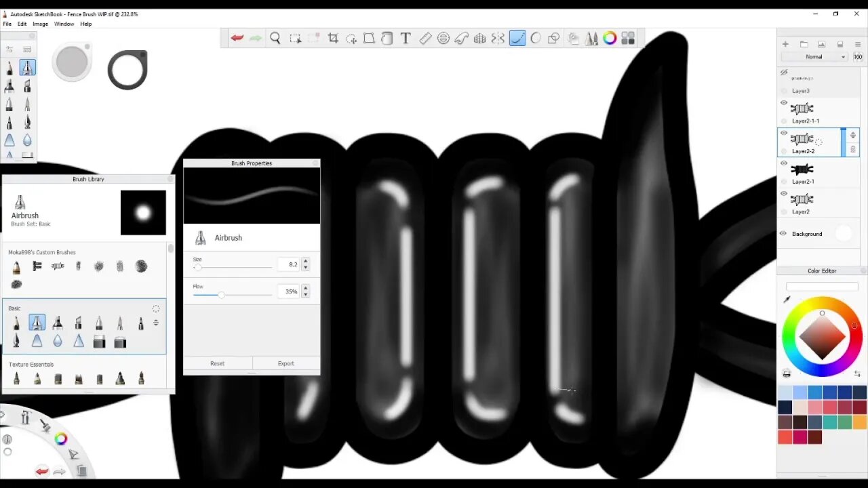Open the Image menu

tap(40, 24)
